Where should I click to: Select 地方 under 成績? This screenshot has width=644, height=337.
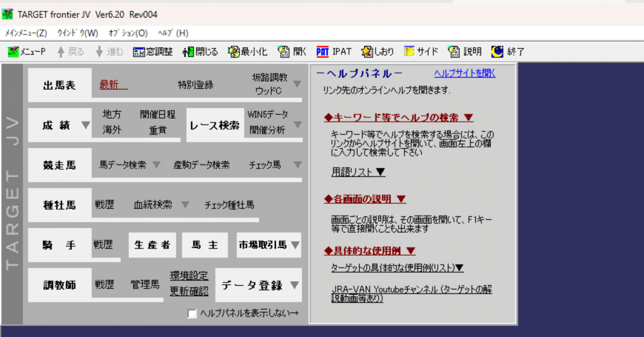click(112, 114)
